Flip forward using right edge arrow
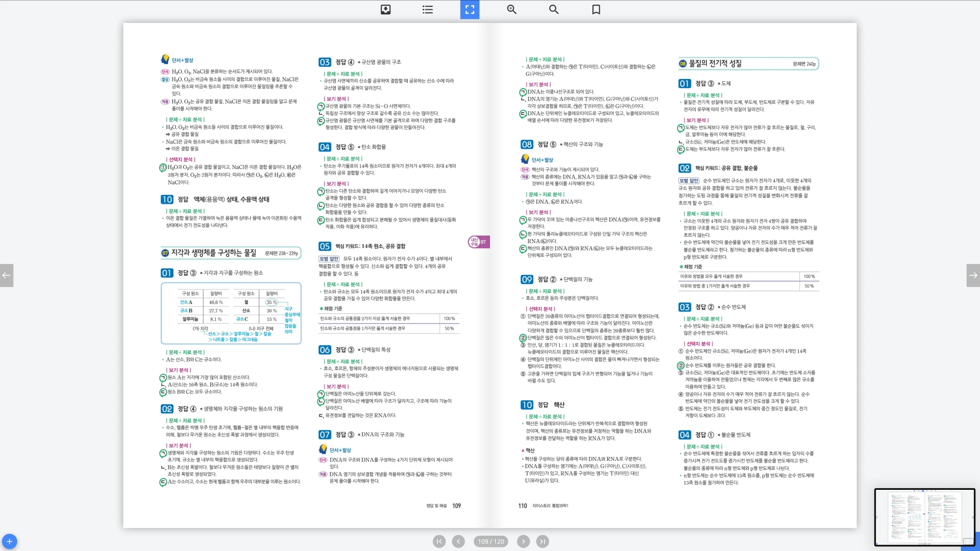The width and height of the screenshot is (980, 551). pos(973,275)
